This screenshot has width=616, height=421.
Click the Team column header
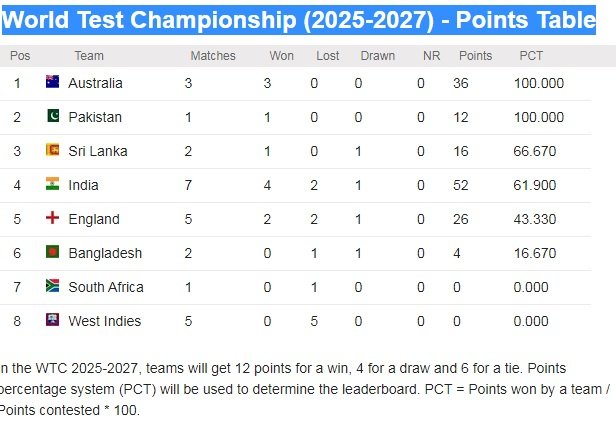pos(88,56)
